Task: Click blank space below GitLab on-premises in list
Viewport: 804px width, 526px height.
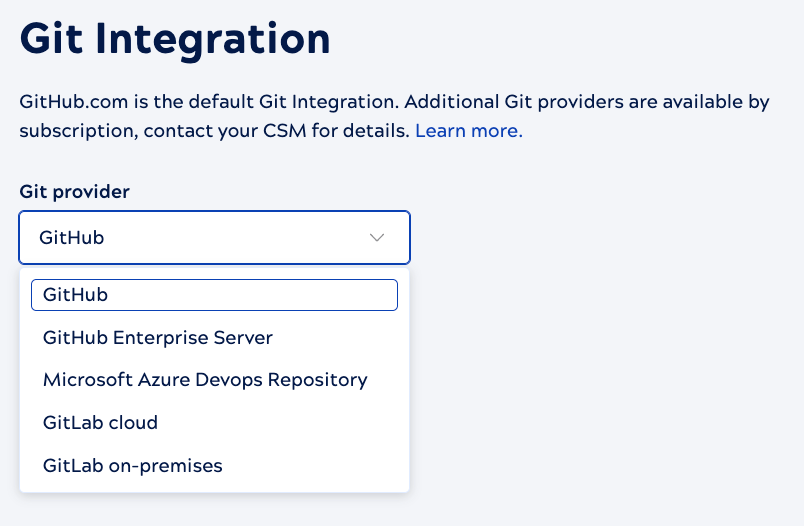Action: (214, 485)
